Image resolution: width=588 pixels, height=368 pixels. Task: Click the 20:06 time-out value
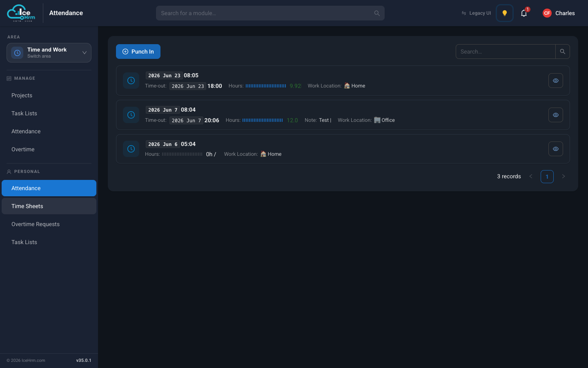(212, 120)
